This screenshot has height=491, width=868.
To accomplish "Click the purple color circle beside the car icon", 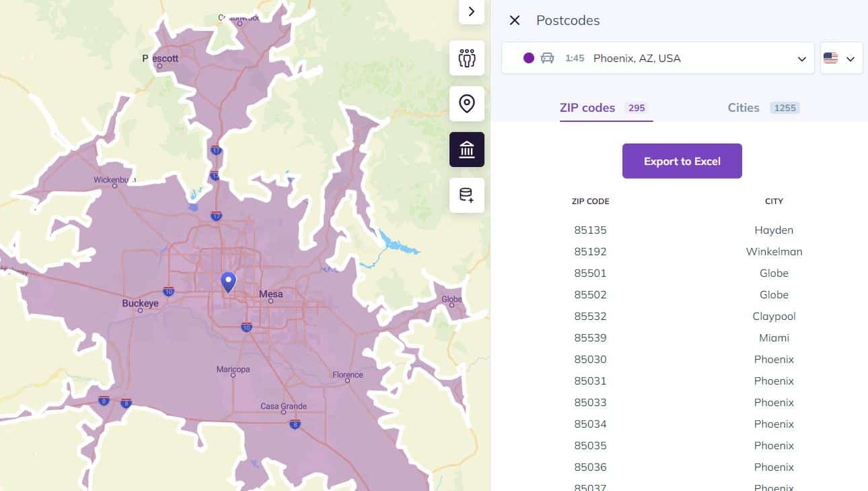I will click(x=529, y=58).
